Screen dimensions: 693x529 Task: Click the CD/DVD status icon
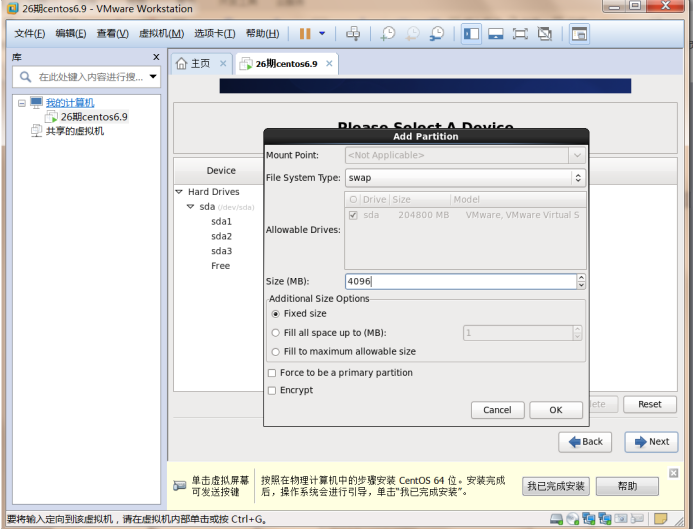tap(572, 519)
